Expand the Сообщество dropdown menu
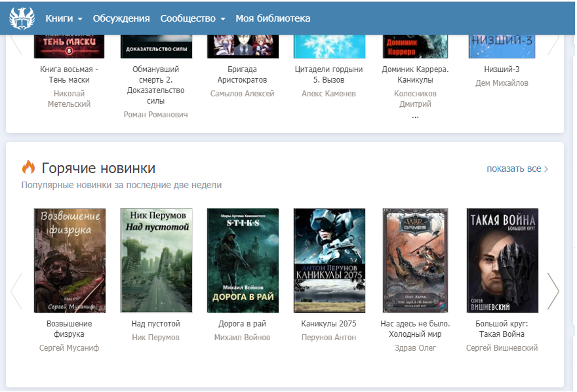 point(192,18)
